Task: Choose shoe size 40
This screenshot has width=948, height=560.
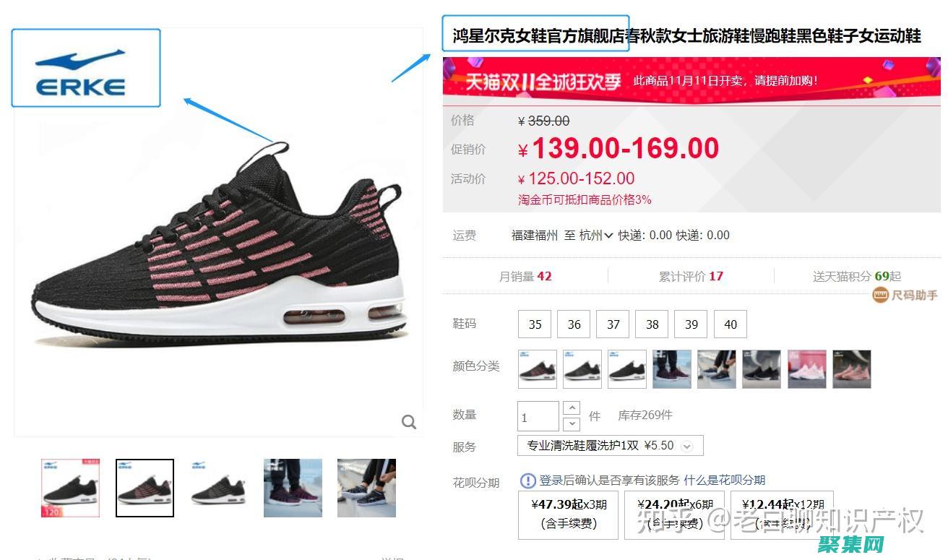Action: click(x=730, y=324)
